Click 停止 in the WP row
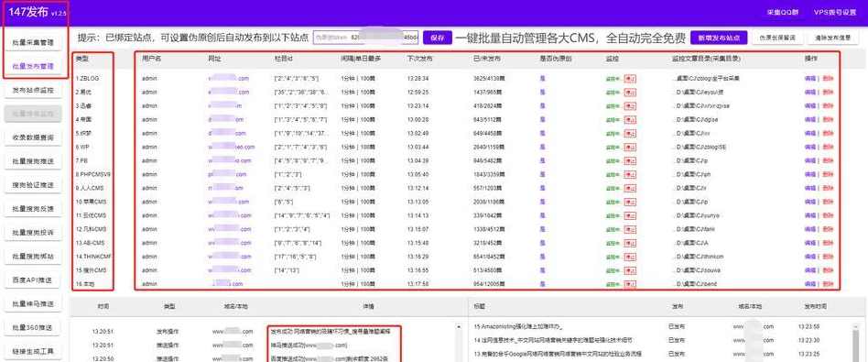Viewport: 868px width, 362px height. pos(629,147)
